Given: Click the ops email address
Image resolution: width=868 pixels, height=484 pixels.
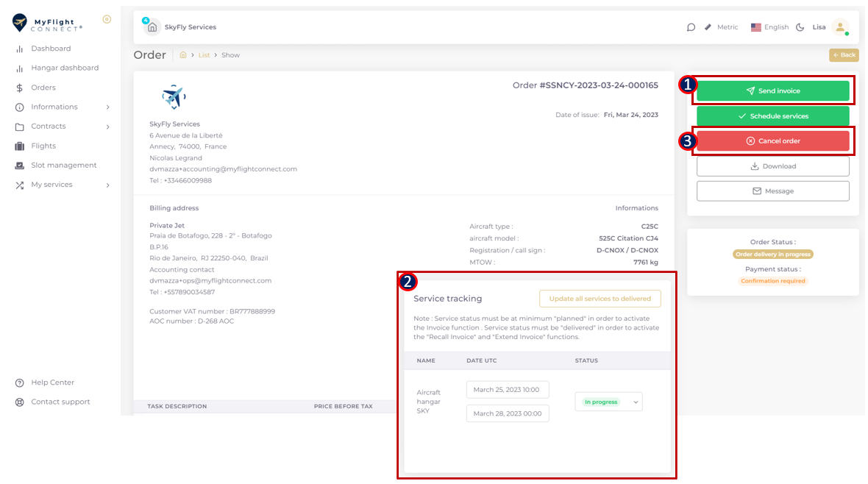Looking at the screenshot, I should click(x=210, y=281).
